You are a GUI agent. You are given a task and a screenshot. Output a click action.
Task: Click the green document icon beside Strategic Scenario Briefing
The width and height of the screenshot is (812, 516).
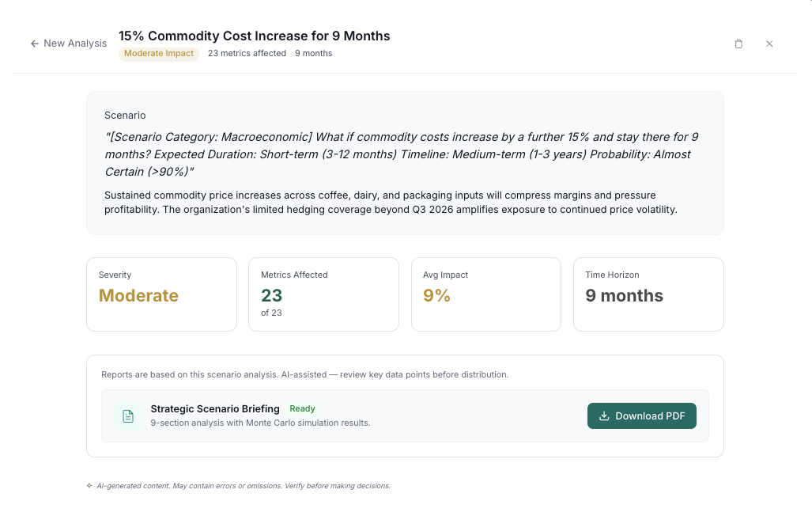coord(127,415)
